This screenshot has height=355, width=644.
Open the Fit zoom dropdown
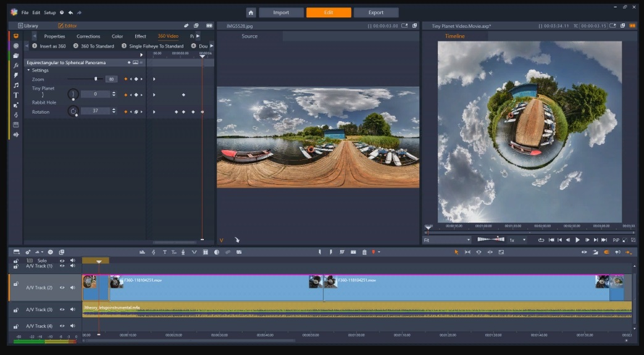[447, 240]
